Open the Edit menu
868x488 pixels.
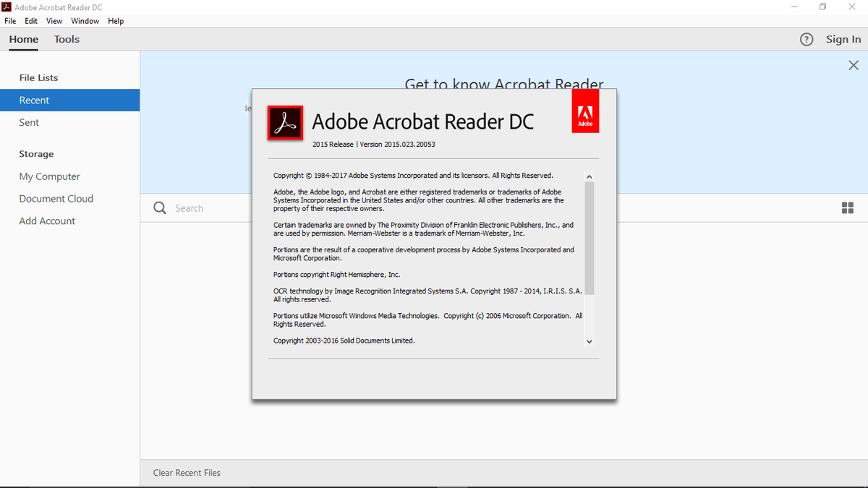coord(31,21)
